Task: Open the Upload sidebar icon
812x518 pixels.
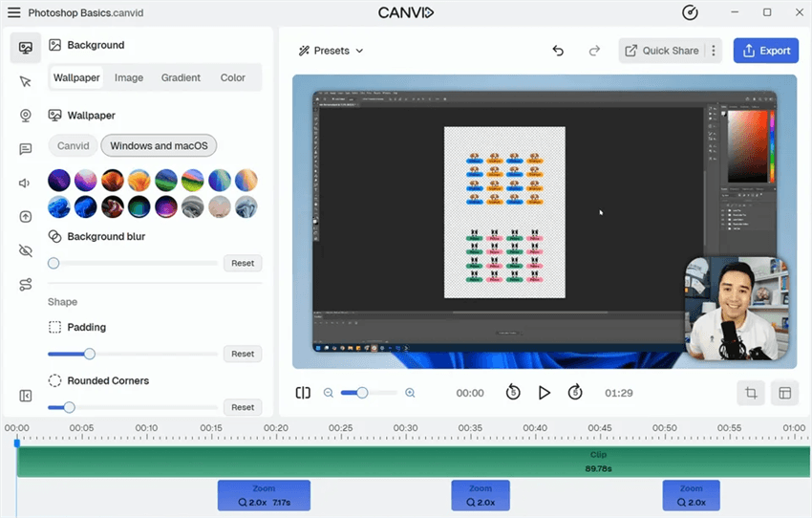Action: point(26,217)
